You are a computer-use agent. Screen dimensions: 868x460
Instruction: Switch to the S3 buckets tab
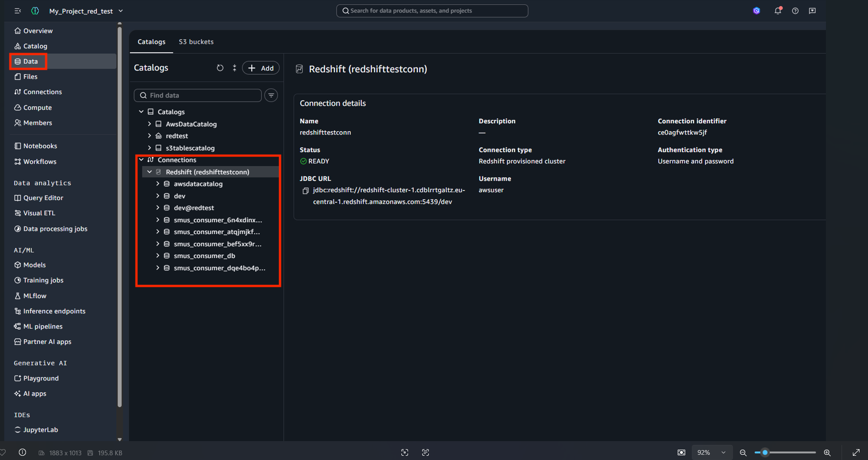(196, 42)
